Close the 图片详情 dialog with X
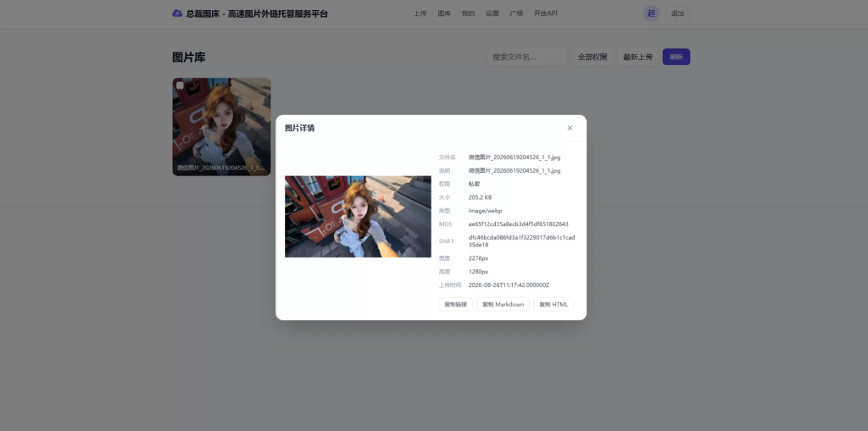The height and width of the screenshot is (431, 868). 570,128
